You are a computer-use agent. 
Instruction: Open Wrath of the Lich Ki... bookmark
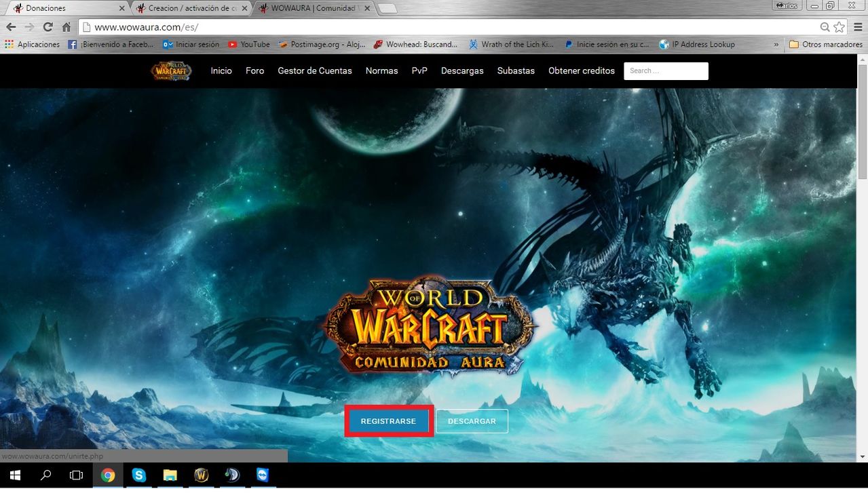[512, 44]
